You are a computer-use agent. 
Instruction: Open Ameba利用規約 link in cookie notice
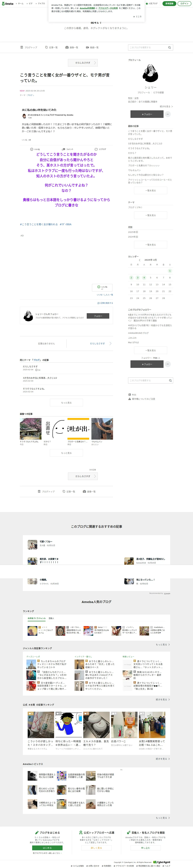click(x=87, y=8)
